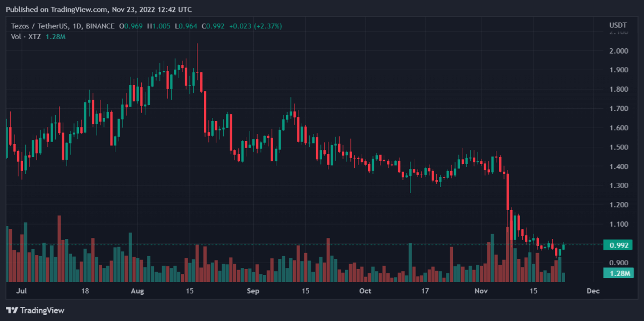Select the Sep date on time axis
This screenshot has height=321, width=644.
253,291
